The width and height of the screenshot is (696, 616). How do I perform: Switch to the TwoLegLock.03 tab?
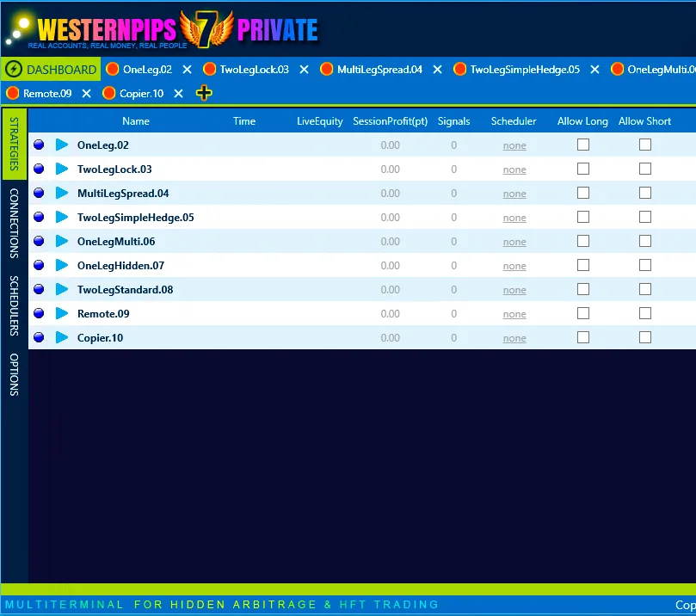(x=255, y=70)
